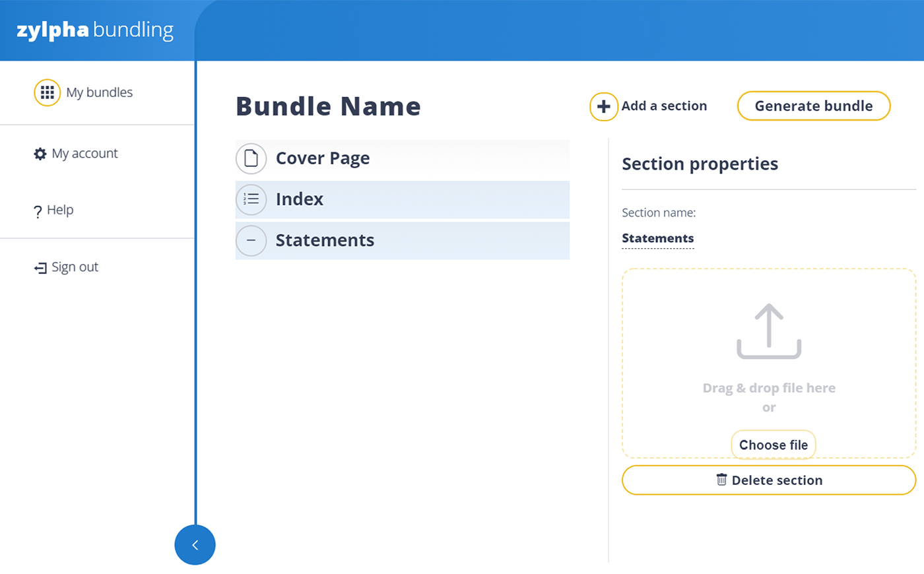Viewport: 924px width, 574px height.
Task: Open the Help menu item
Action: tap(60, 210)
